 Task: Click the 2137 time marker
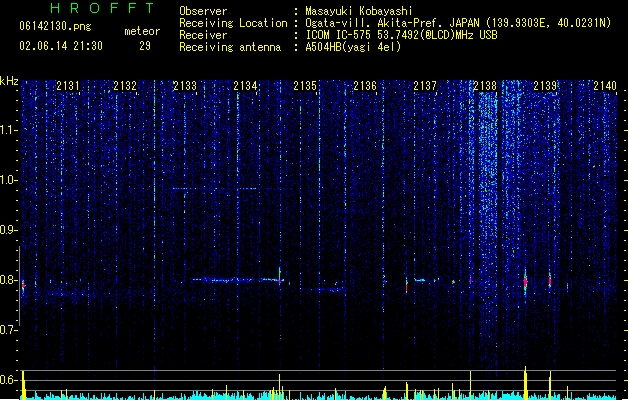(x=425, y=86)
